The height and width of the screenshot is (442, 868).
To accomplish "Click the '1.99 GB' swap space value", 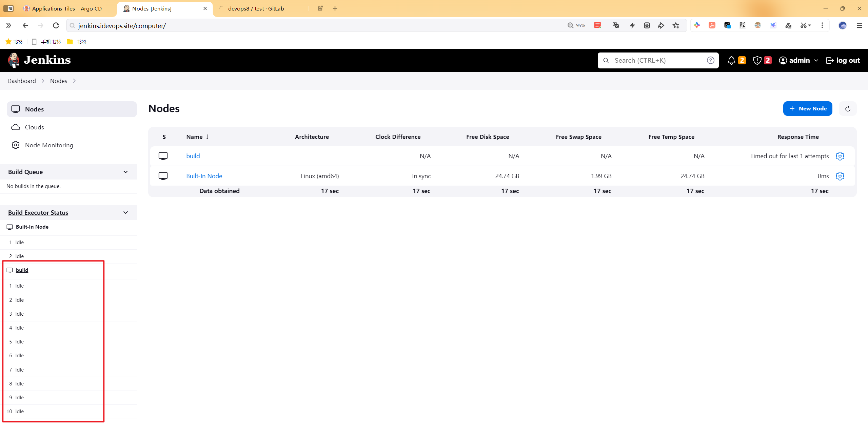I will 601,176.
